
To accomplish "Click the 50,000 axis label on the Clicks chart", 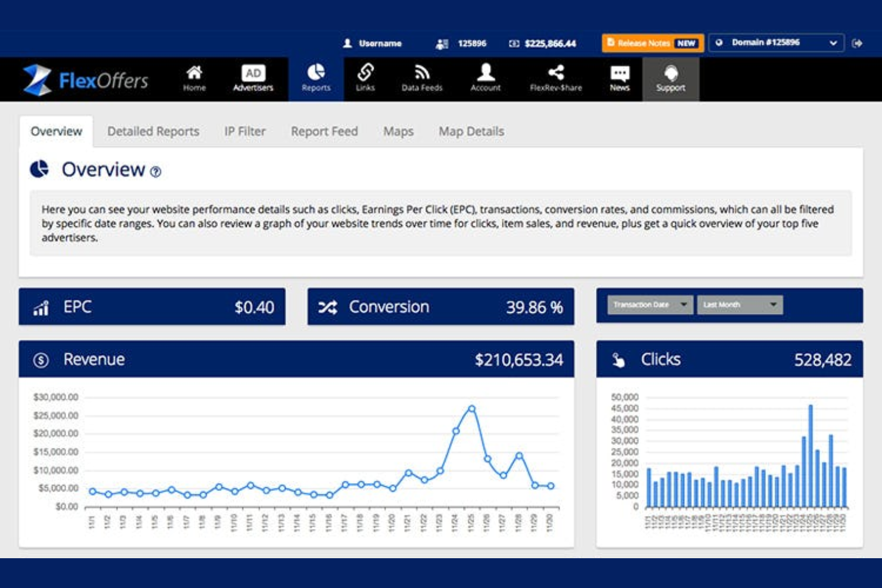I will 625,397.
